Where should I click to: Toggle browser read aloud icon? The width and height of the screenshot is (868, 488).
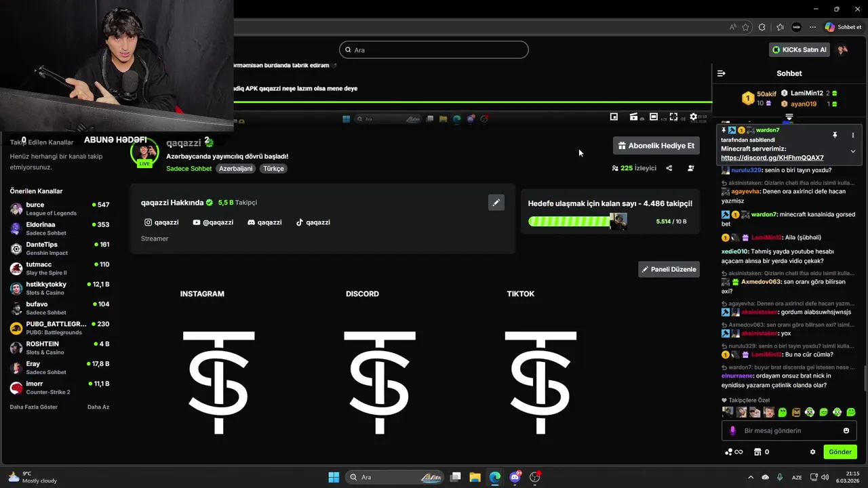click(x=733, y=27)
